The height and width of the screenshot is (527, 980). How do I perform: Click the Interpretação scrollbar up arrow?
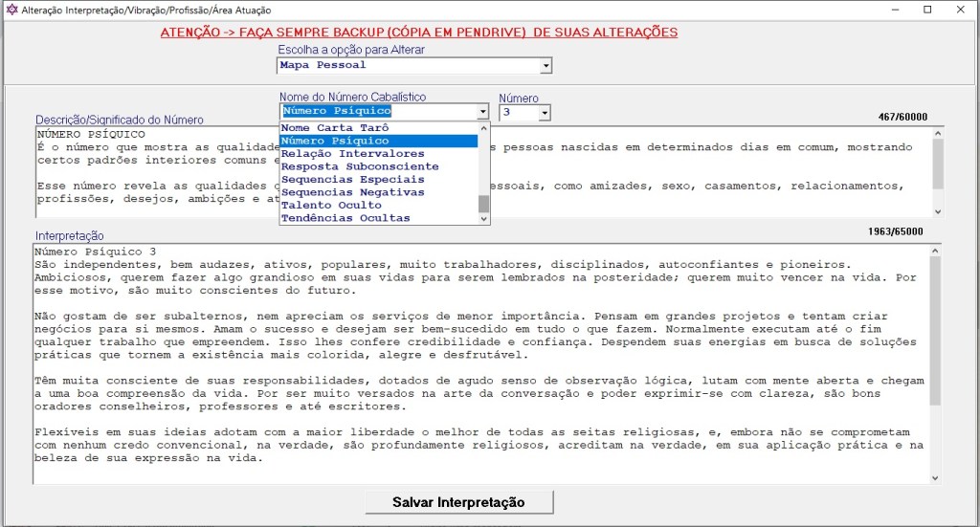[936, 252]
